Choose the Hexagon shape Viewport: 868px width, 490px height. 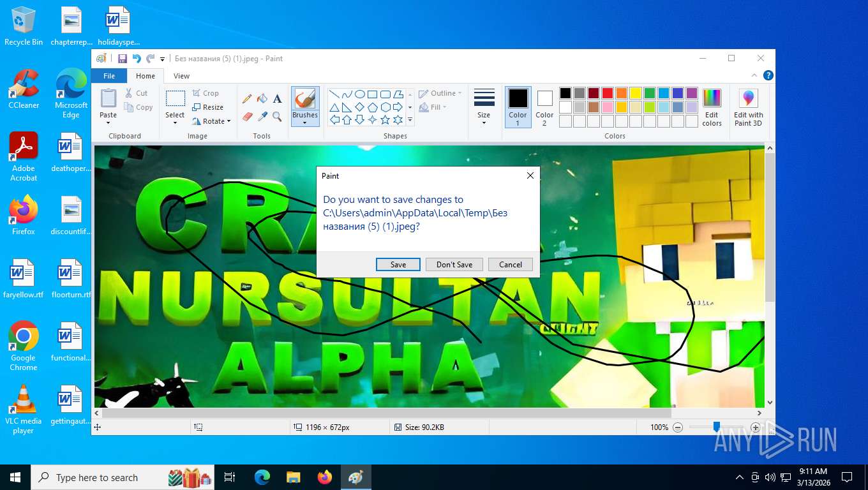pos(385,107)
